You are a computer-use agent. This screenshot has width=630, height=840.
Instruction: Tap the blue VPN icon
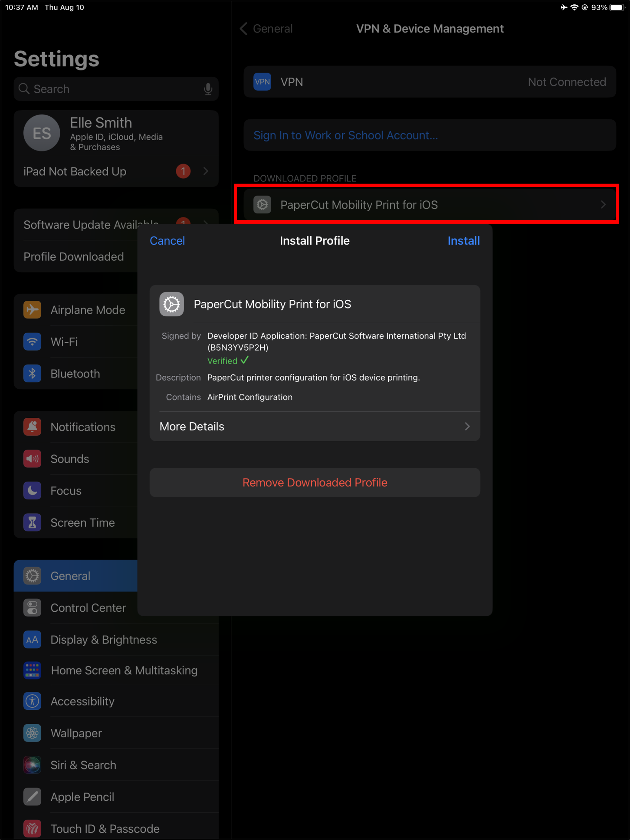[262, 82]
